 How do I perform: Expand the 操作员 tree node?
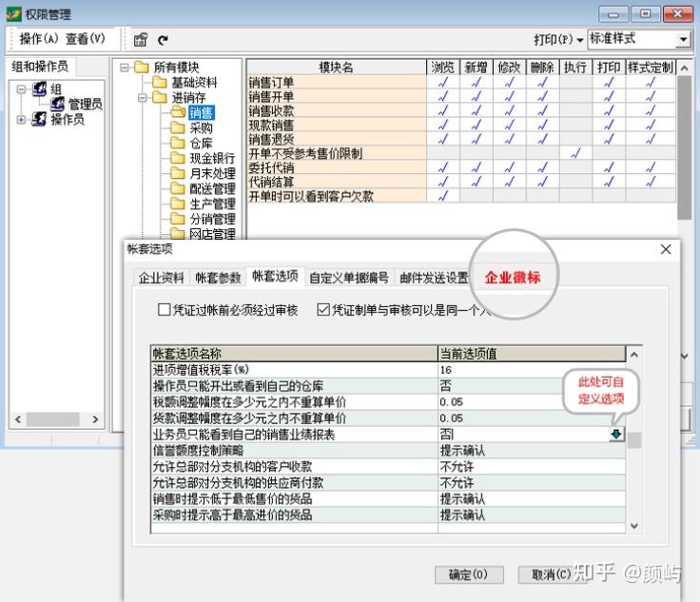click(x=22, y=120)
